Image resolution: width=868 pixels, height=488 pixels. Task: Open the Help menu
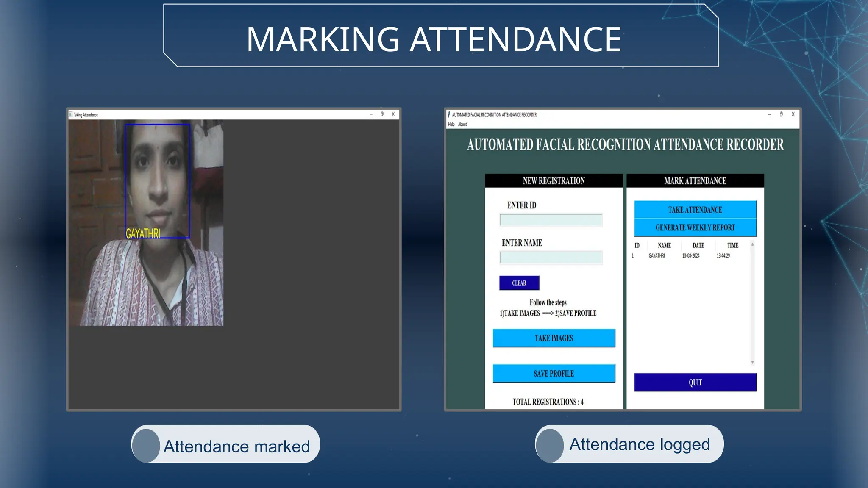click(x=451, y=125)
